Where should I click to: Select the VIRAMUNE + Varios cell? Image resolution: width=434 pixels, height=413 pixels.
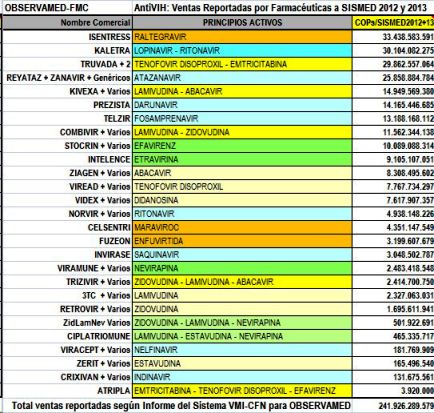click(68, 268)
